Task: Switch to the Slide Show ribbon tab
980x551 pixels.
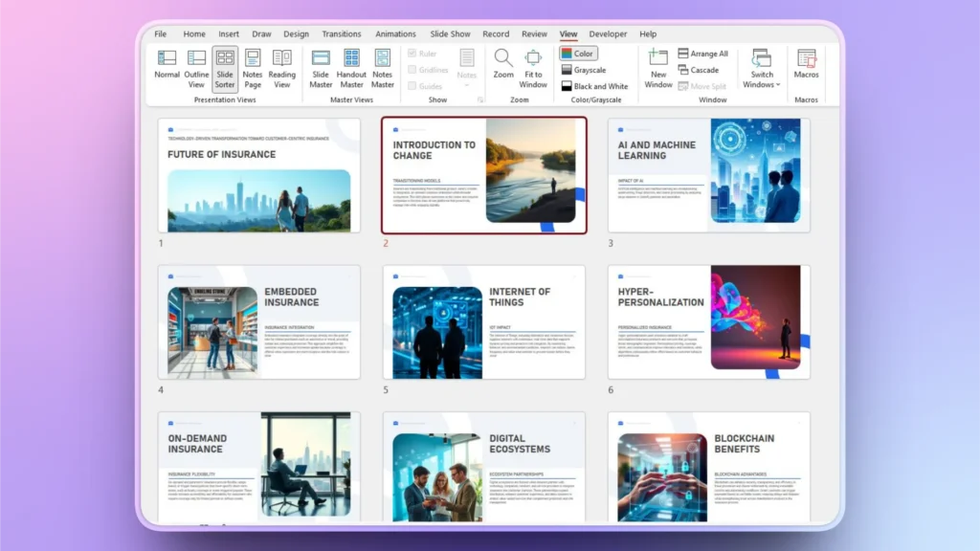Action: (450, 33)
